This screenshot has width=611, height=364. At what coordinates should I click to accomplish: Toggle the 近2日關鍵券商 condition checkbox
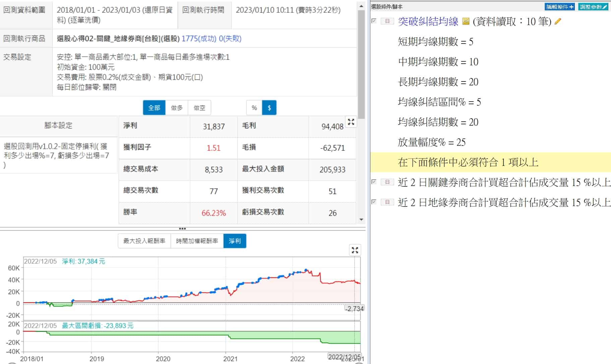click(374, 182)
